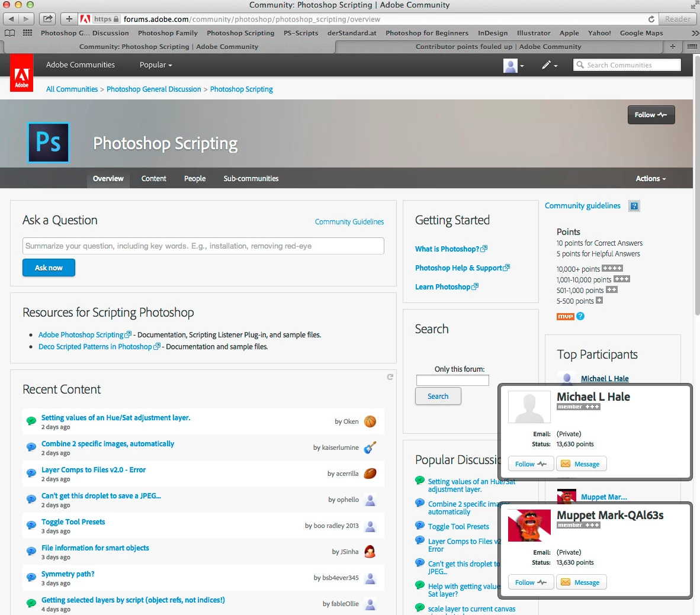Open the derStandard.at bookmark
The height and width of the screenshot is (615, 700).
(x=352, y=33)
